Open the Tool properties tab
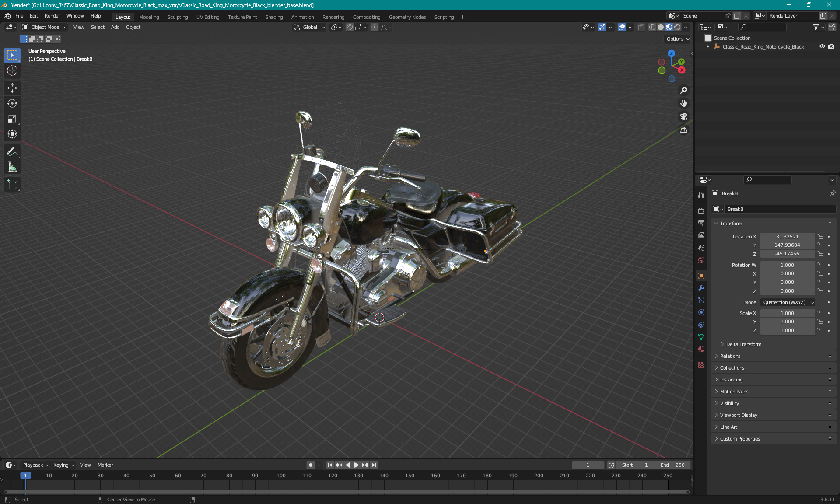The height and width of the screenshot is (504, 840). pos(701,195)
